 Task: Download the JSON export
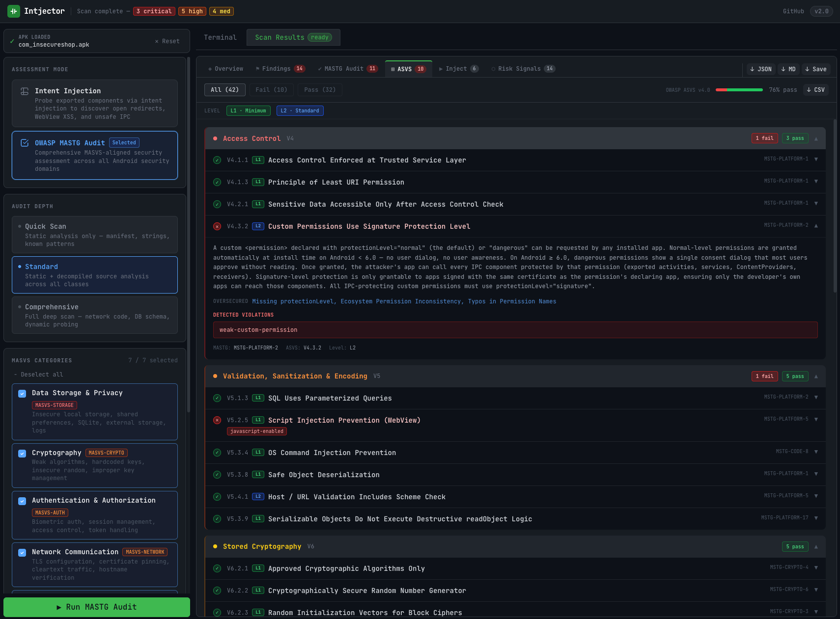tap(760, 69)
